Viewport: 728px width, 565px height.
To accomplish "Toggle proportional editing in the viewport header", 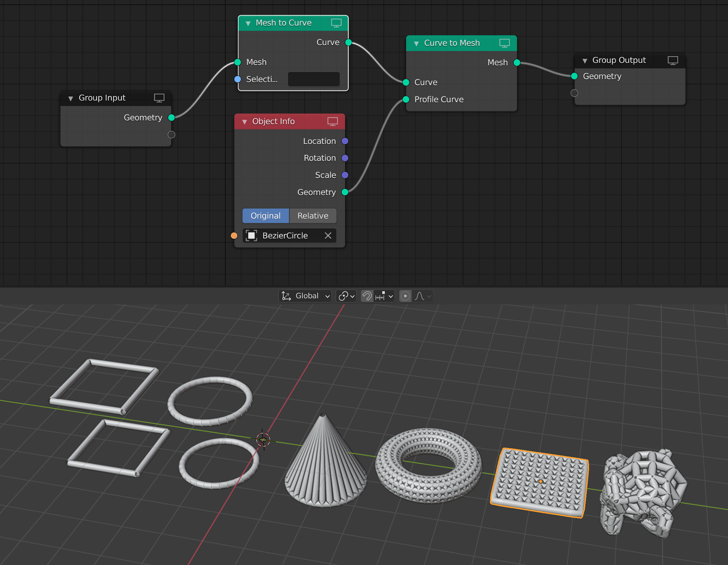I will point(405,296).
